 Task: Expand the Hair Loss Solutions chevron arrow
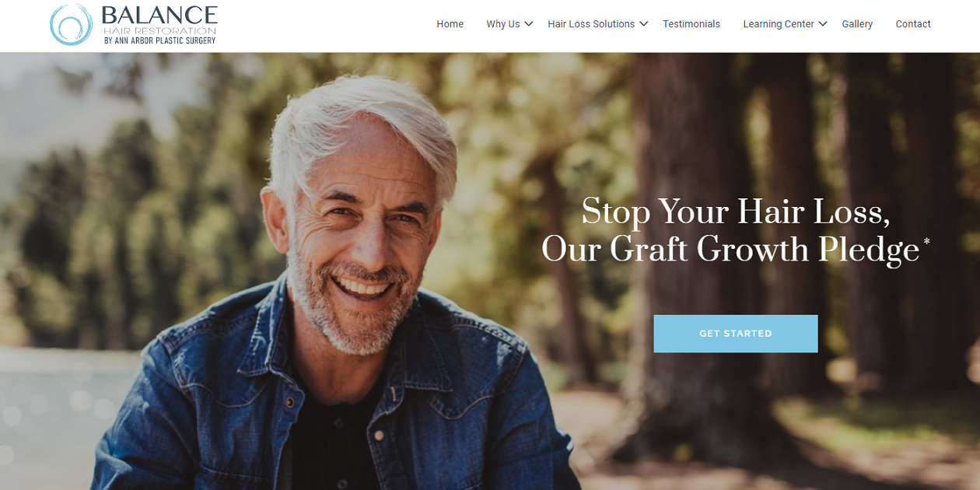tap(644, 24)
